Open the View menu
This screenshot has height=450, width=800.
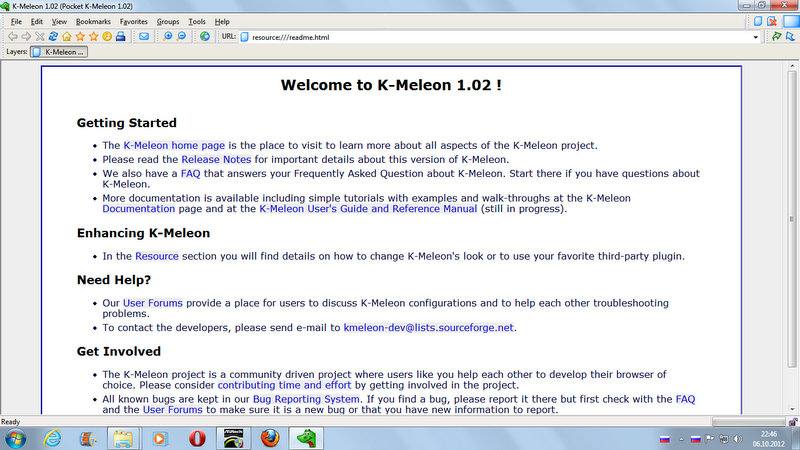[x=59, y=22]
